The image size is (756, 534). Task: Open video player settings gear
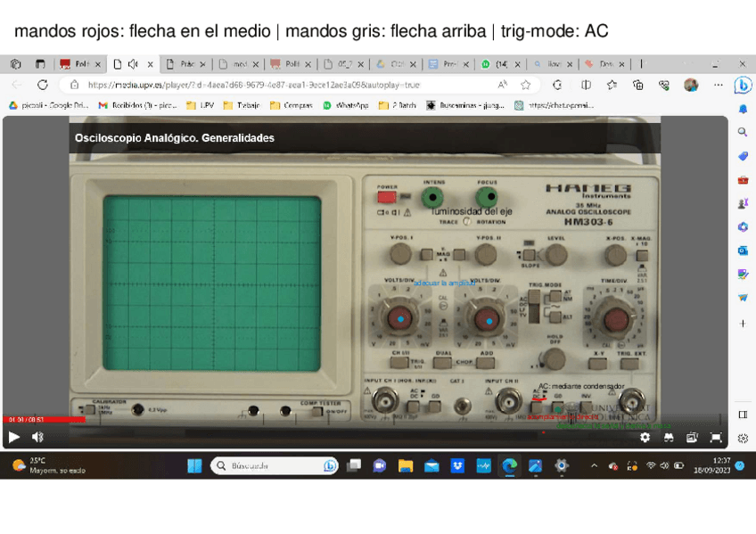(x=645, y=437)
